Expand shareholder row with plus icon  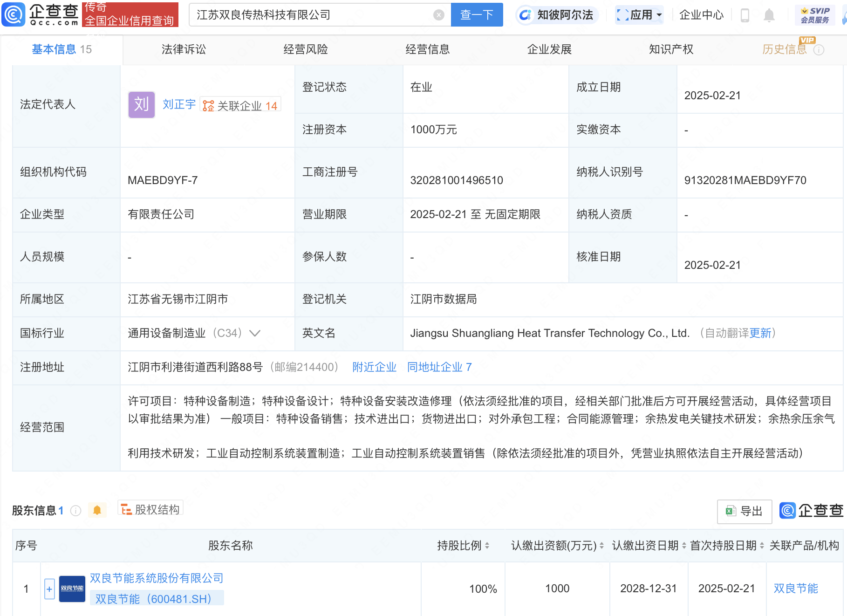pyautogui.click(x=49, y=589)
